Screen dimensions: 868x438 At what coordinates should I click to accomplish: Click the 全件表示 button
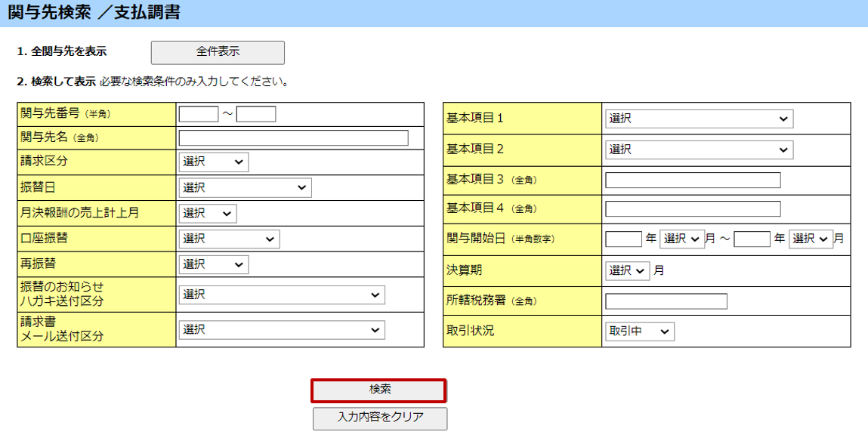click(218, 52)
